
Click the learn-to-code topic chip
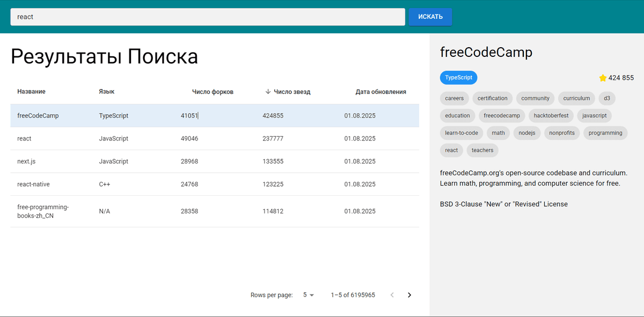coord(461,133)
